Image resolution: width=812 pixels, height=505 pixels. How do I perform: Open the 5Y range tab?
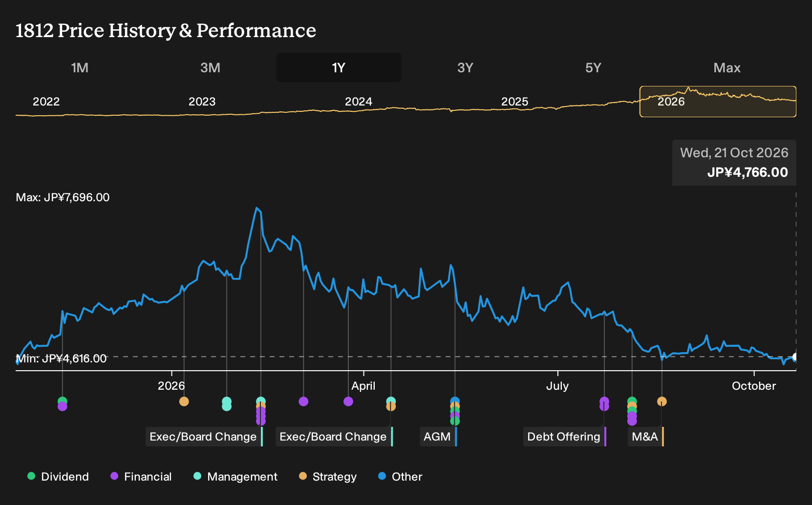point(593,67)
